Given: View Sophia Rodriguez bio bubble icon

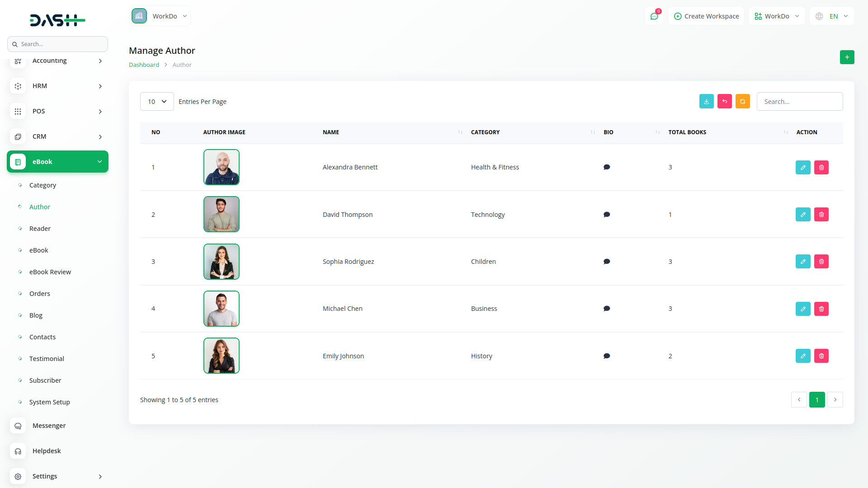Looking at the screenshot, I should 607,262.
